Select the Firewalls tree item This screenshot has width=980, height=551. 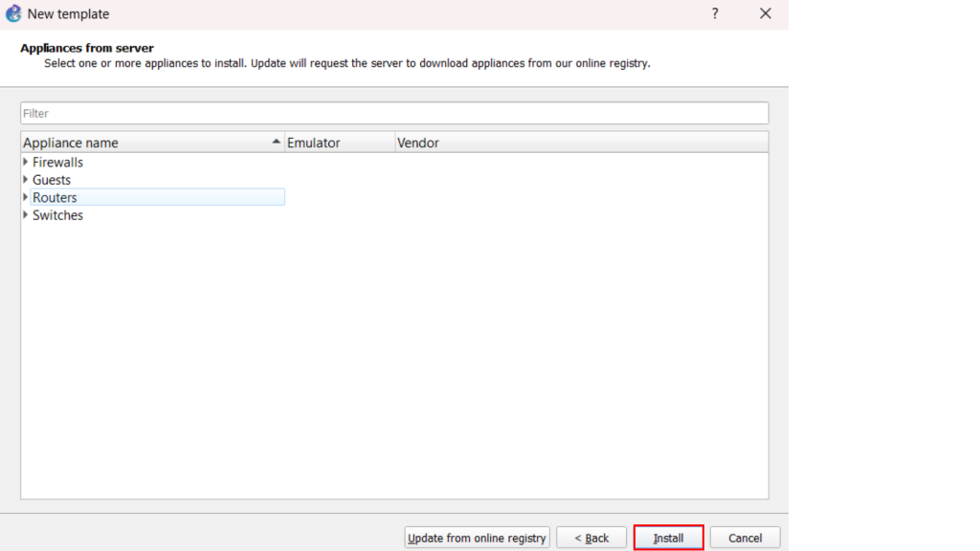tap(57, 163)
